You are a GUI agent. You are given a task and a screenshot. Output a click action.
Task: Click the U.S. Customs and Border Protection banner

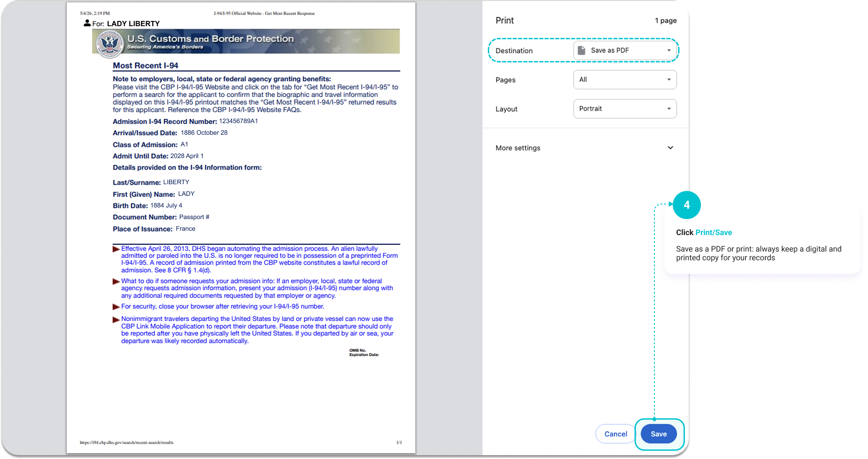point(246,42)
